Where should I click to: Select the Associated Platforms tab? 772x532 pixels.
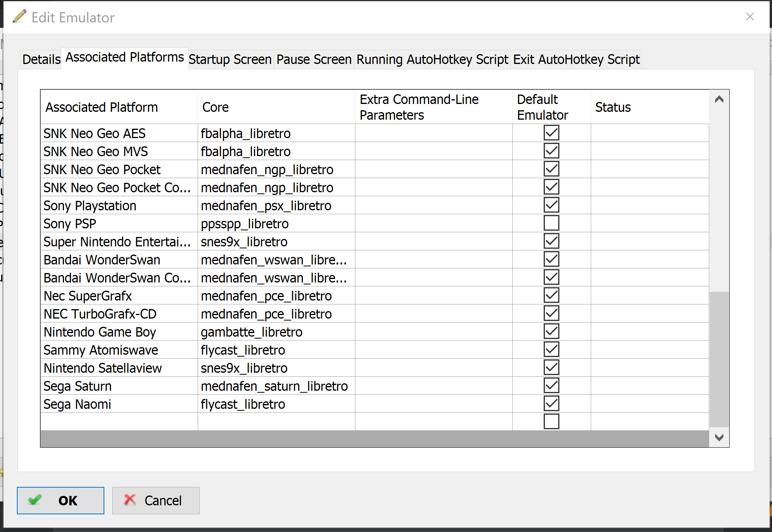coord(124,58)
